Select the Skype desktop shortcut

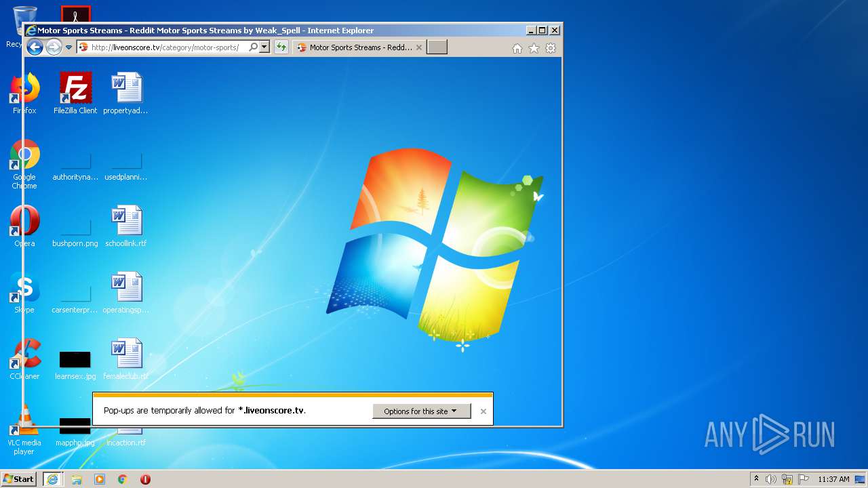pyautogui.click(x=24, y=293)
